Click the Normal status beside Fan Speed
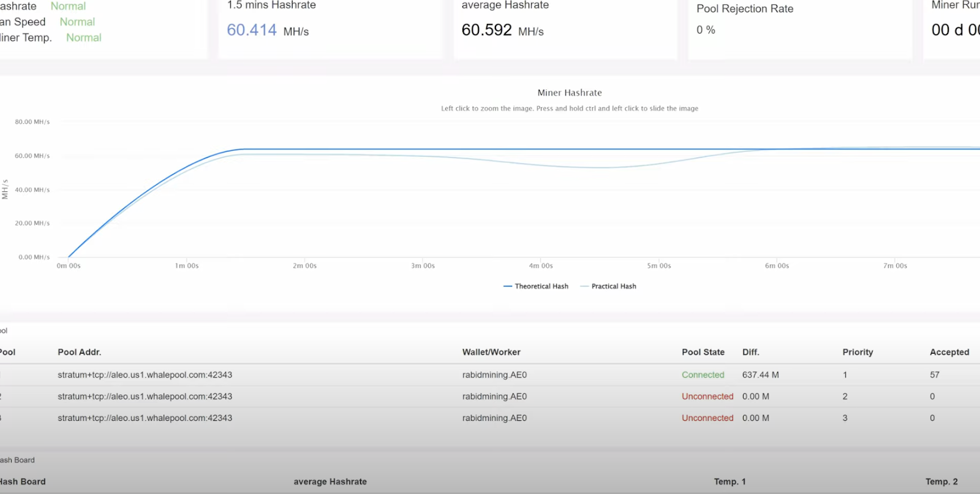This screenshot has height=494, width=980. (77, 22)
